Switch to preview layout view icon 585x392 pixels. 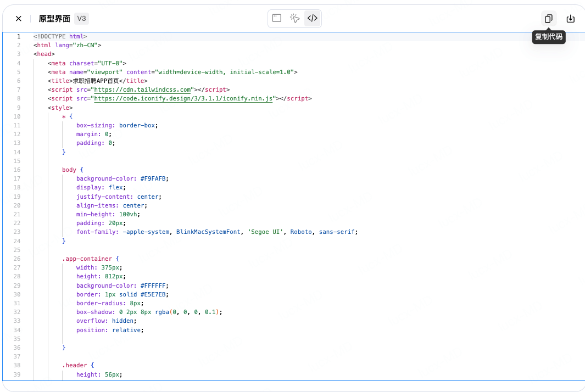click(x=276, y=18)
